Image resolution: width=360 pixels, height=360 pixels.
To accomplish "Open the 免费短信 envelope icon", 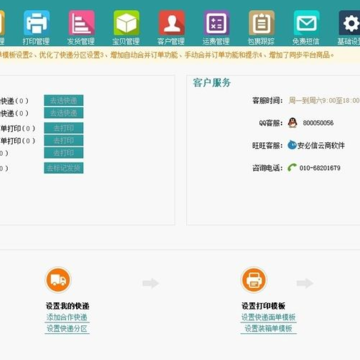I will (x=307, y=23).
